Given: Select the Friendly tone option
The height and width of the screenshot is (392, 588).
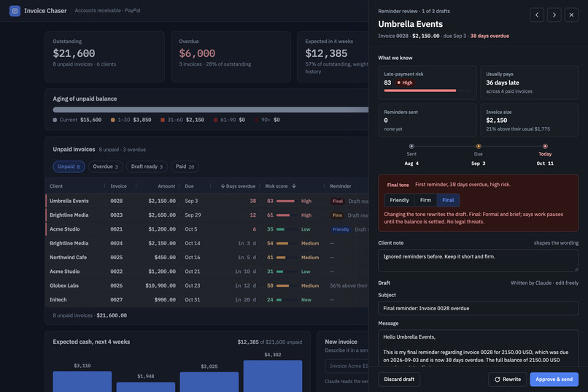Looking at the screenshot, I should [399, 200].
